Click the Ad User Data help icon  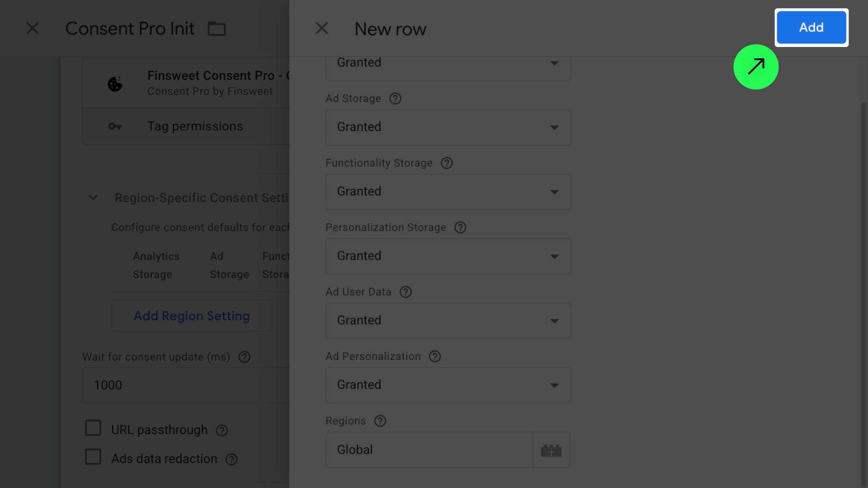pos(406,292)
